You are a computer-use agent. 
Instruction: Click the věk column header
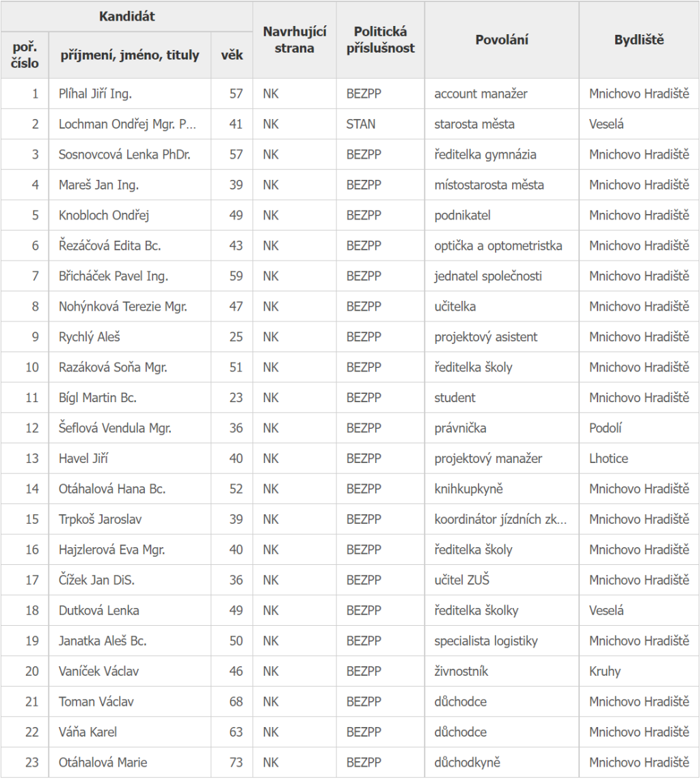click(232, 55)
